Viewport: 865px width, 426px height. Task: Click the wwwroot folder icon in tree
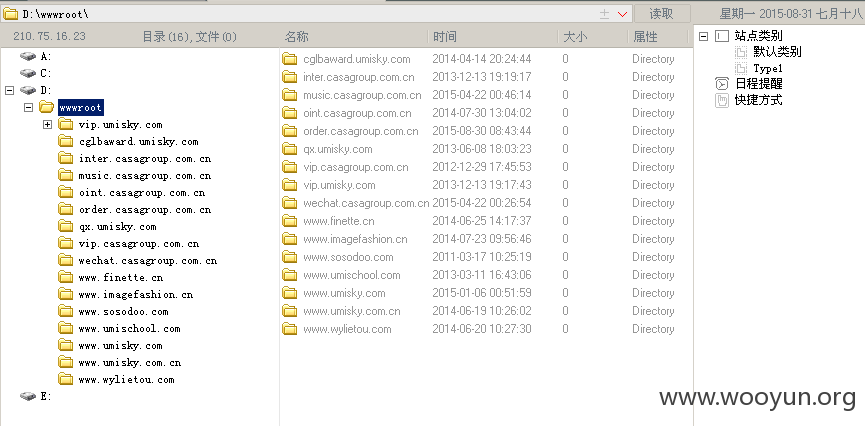pyautogui.click(x=47, y=107)
